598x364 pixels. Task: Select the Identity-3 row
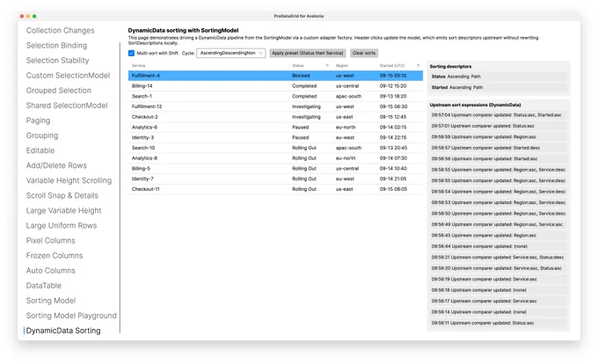point(276,137)
